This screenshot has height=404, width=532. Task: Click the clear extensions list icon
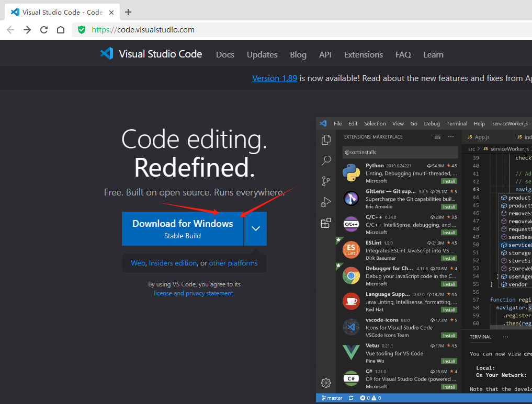(x=437, y=137)
